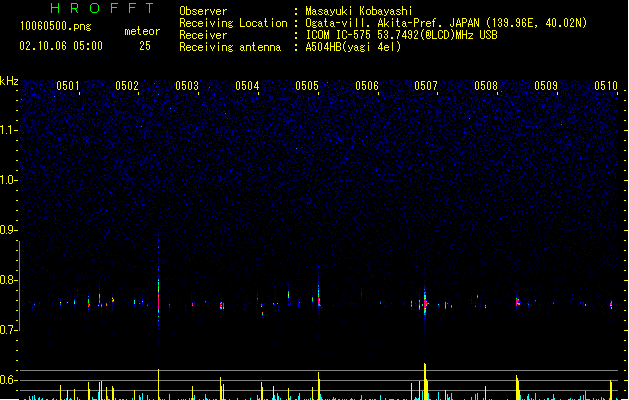Click observer name Masayuki Kobayashi

[x=359, y=11]
